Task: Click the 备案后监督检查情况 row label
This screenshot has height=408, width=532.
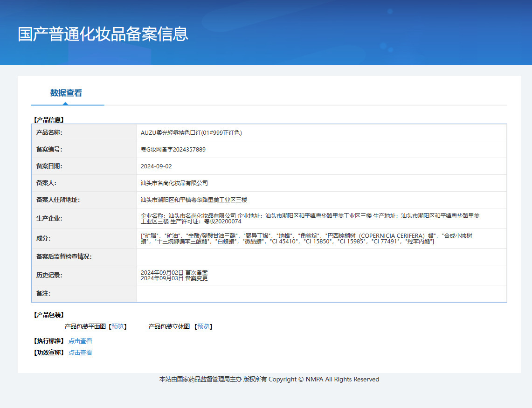Action: point(64,257)
